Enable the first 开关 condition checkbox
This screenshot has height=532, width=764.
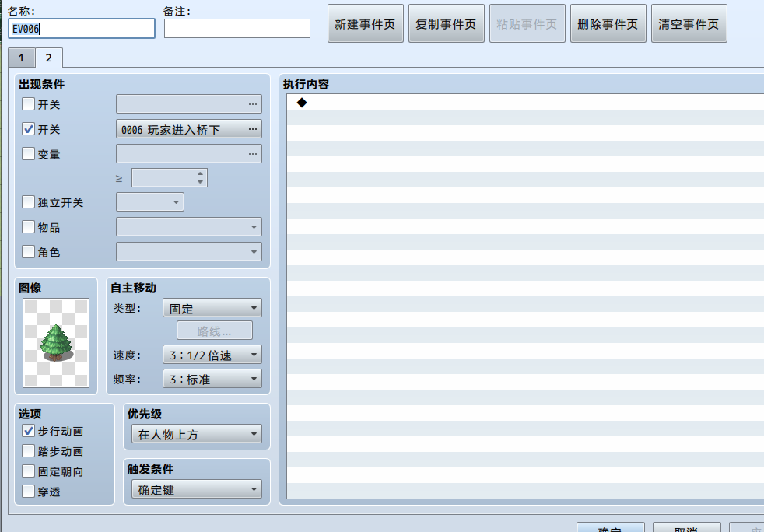(28, 104)
